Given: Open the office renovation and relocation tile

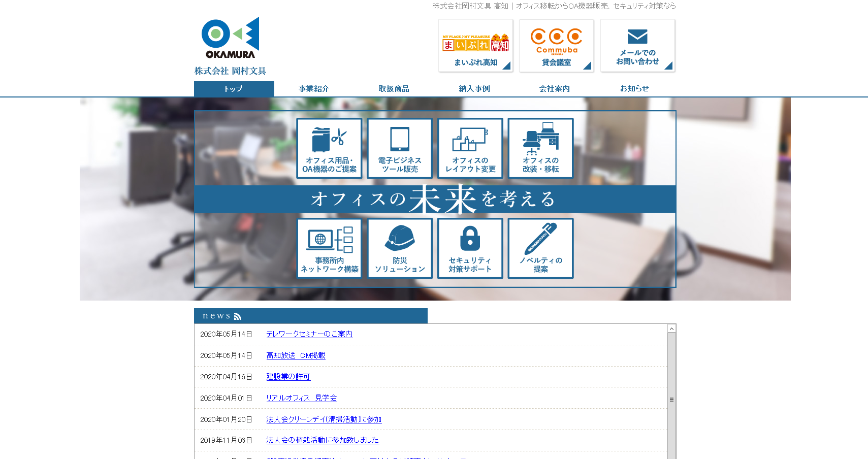Looking at the screenshot, I should pos(540,148).
